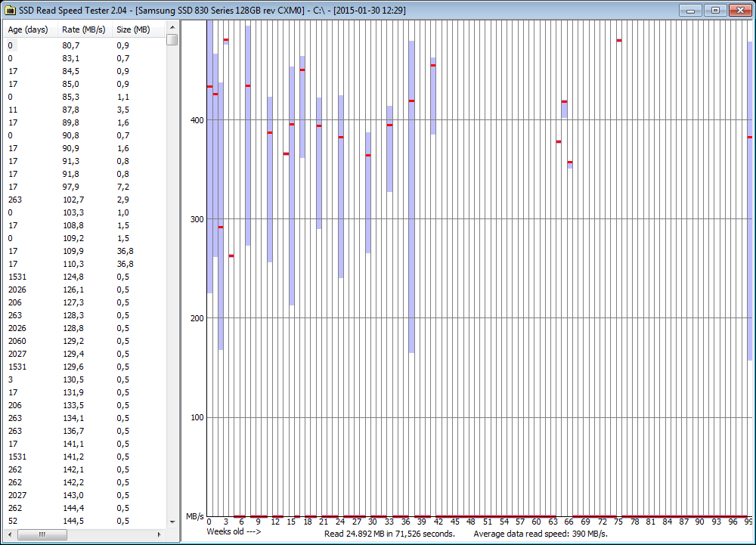Maximize the SSD Read Speed Tester window

(x=715, y=10)
